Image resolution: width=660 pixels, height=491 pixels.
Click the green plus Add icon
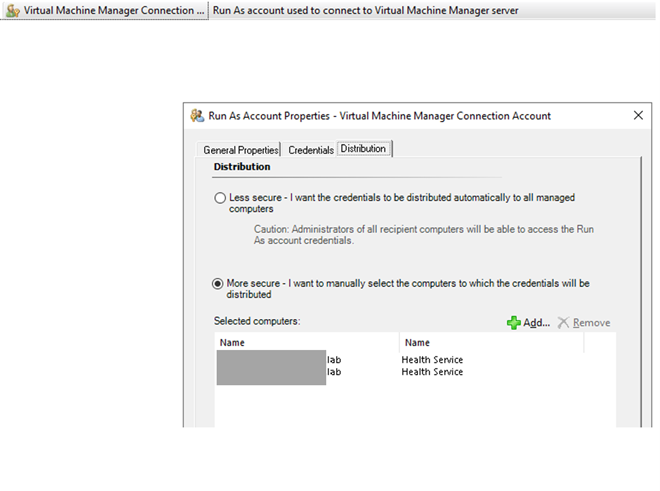(x=514, y=323)
